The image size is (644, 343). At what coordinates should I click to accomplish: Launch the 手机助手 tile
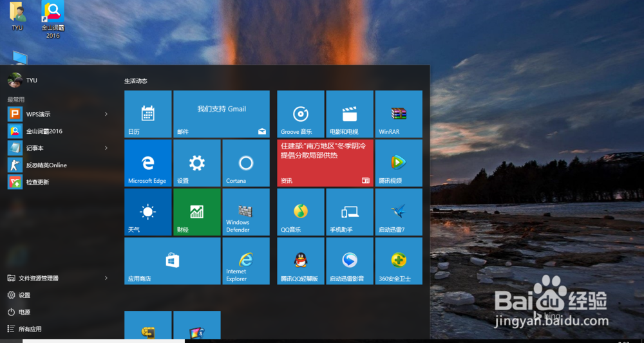tap(350, 212)
